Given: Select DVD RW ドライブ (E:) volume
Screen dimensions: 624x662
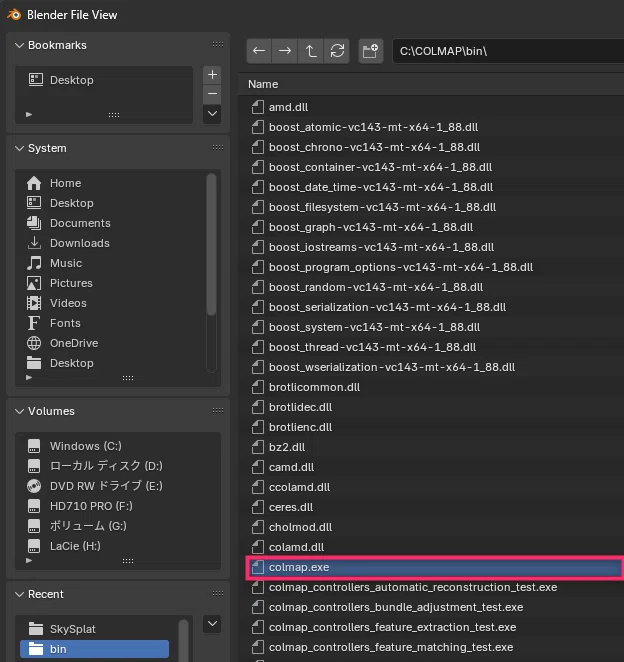Looking at the screenshot, I should click(118, 486).
